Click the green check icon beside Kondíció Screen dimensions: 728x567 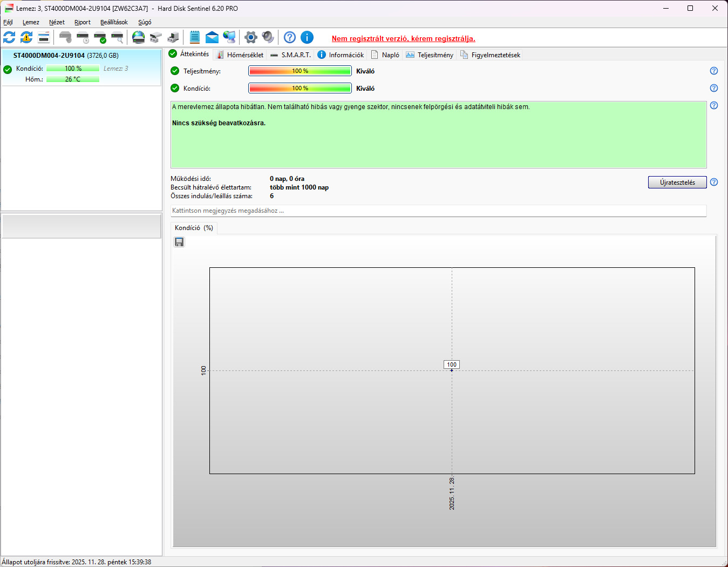175,88
